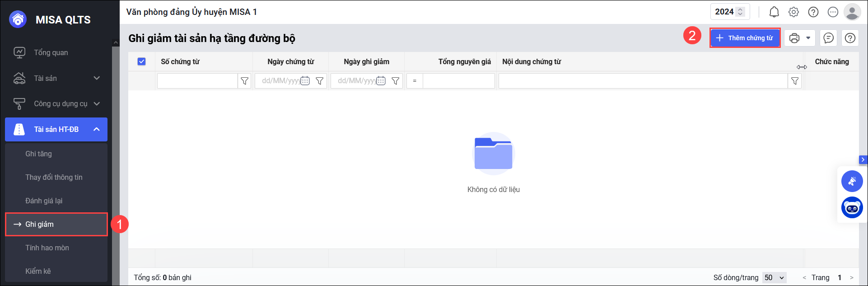This screenshot has width=868, height=286.
Task: Open the calendar picker for Ngày chứng từ
Action: [x=305, y=81]
